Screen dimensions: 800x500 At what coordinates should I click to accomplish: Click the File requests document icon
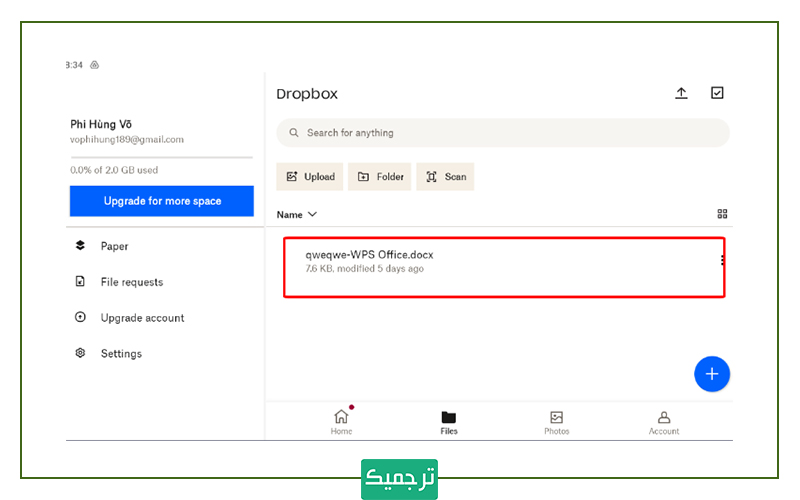80,281
